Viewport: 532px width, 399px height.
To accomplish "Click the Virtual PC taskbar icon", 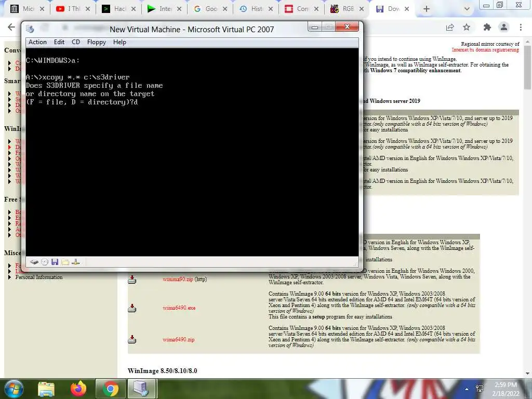I will tap(141, 389).
